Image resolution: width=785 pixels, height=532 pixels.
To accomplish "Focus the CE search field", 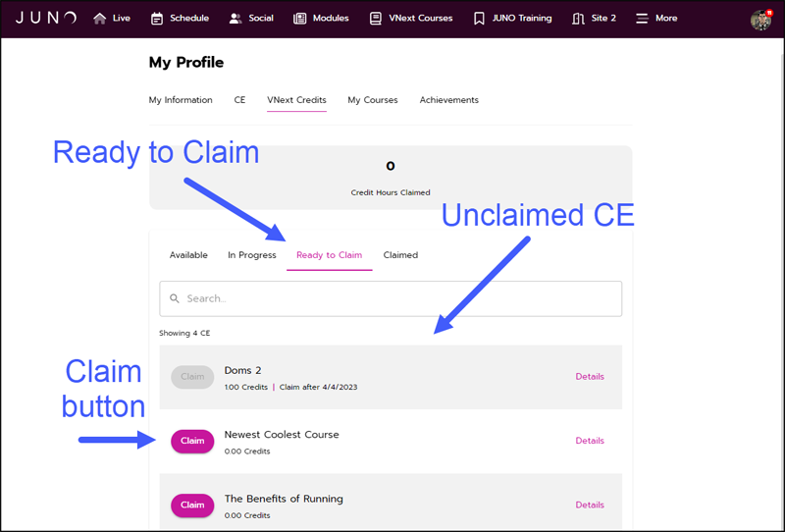I will click(x=391, y=298).
